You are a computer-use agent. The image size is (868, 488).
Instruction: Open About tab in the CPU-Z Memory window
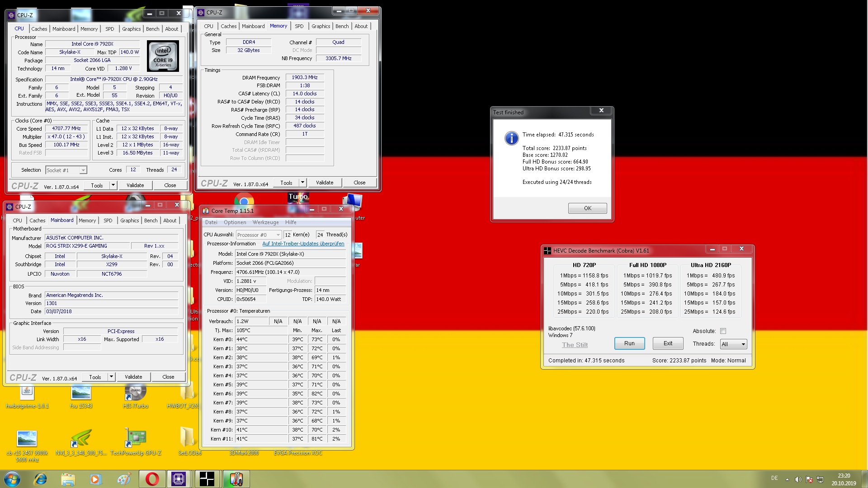[361, 26]
